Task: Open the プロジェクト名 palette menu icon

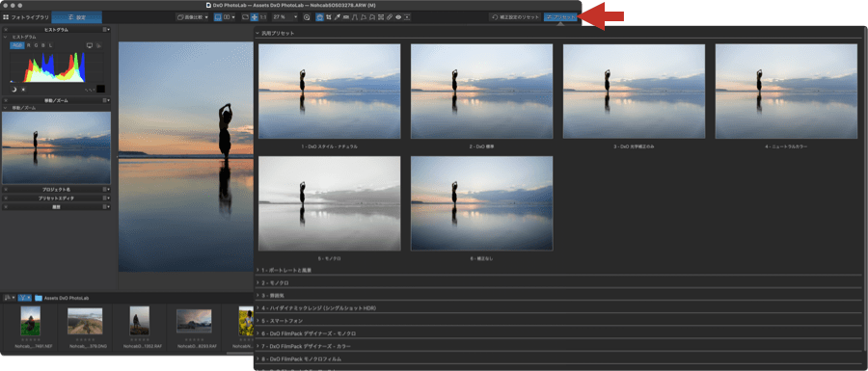Action: [x=106, y=189]
